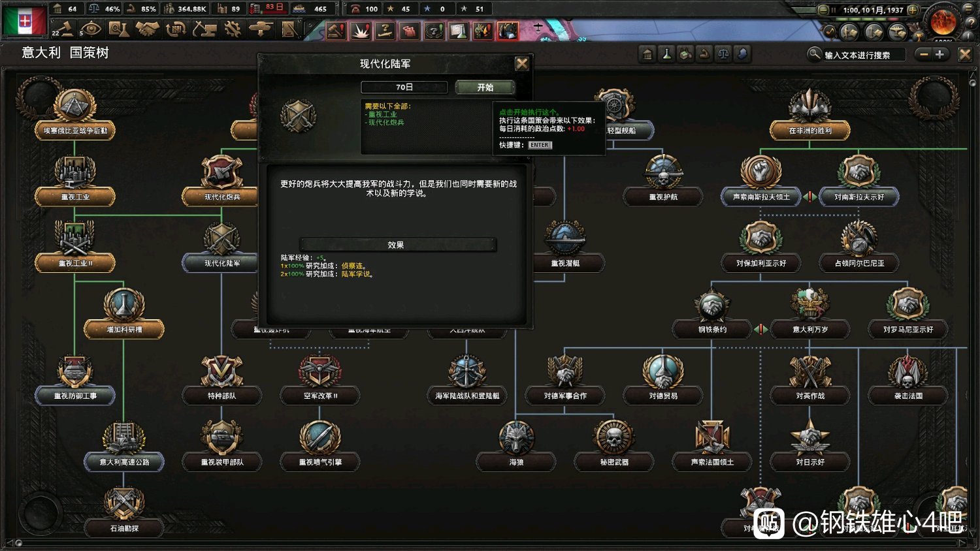Select the 海狼 focus

coord(516,445)
